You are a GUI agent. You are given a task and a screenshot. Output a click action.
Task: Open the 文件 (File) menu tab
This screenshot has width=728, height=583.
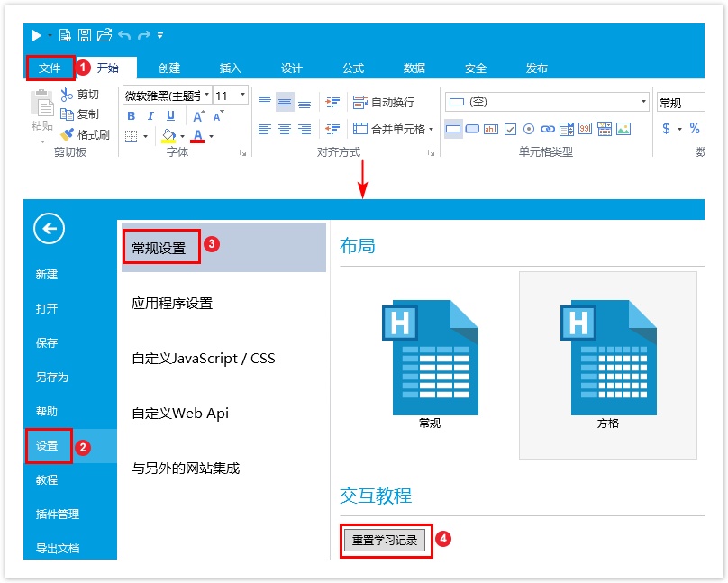[x=50, y=68]
